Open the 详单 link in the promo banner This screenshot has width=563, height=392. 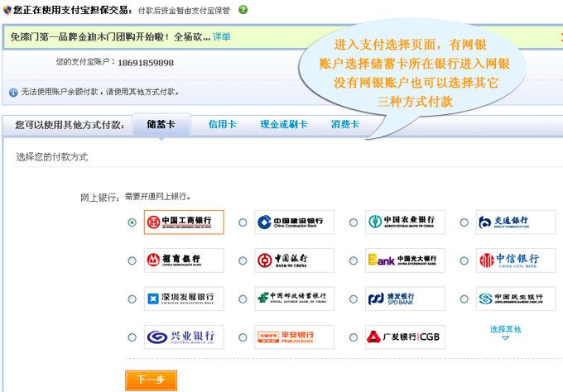[x=222, y=36]
